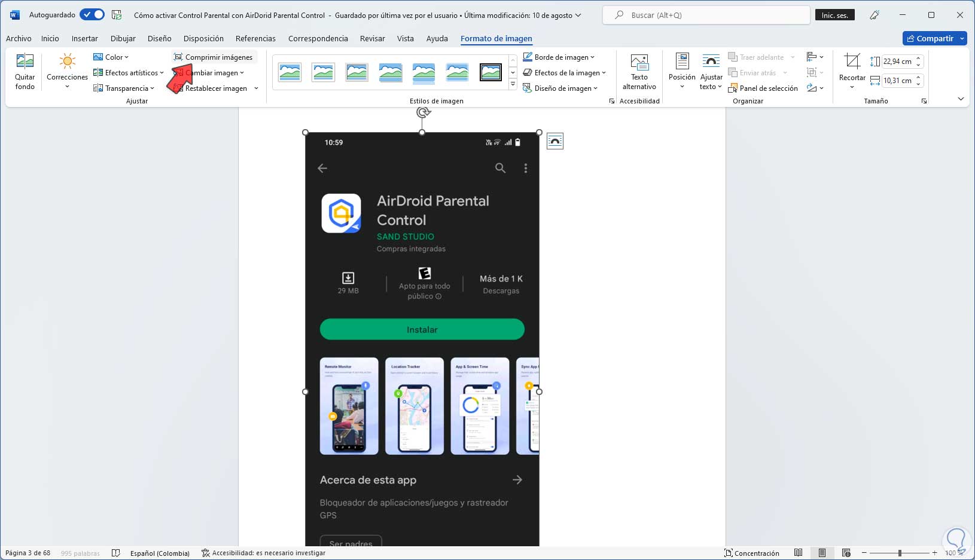Open the Girar objects menu icon
Image resolution: width=975 pixels, height=560 pixels.
[x=815, y=88]
